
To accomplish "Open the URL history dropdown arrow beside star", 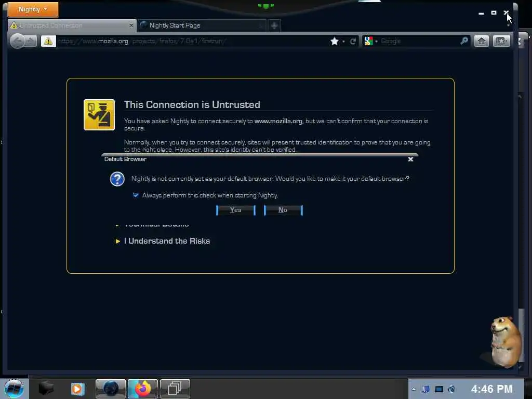I will 343,42.
